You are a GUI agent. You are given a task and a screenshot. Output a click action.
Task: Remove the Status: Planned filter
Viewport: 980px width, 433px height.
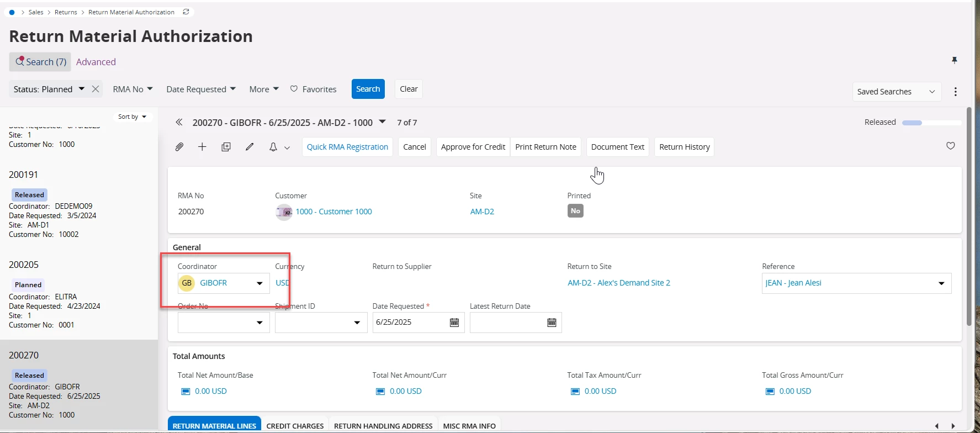96,89
